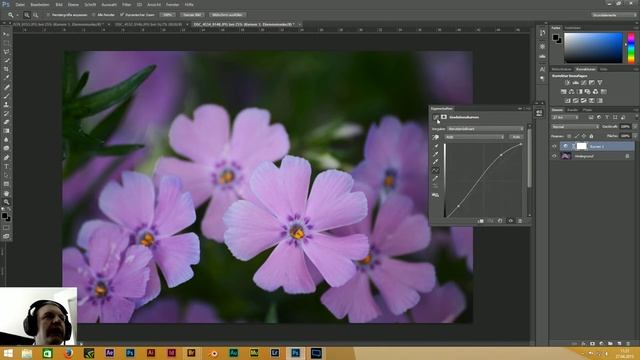The width and height of the screenshot is (640, 360).
Task: Toggle Alle Fenster checkbox
Action: coord(93,15)
